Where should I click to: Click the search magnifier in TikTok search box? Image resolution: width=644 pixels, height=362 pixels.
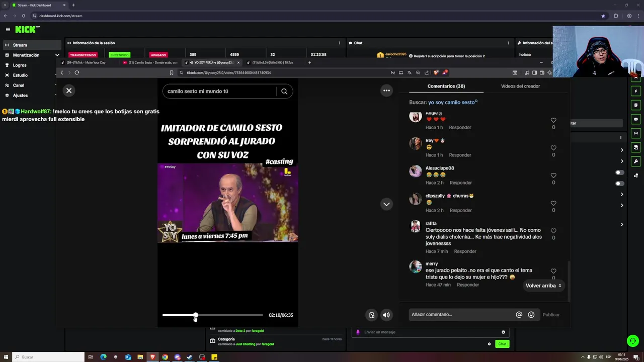click(284, 91)
